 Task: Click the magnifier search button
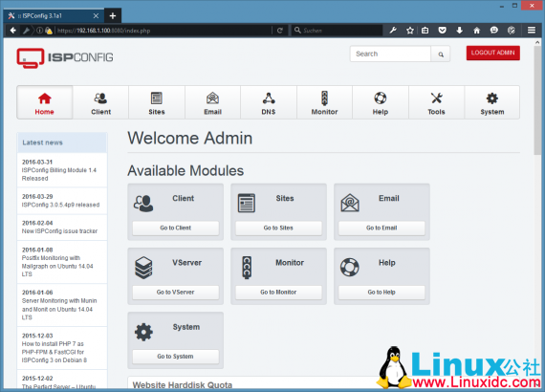pyautogui.click(x=441, y=54)
